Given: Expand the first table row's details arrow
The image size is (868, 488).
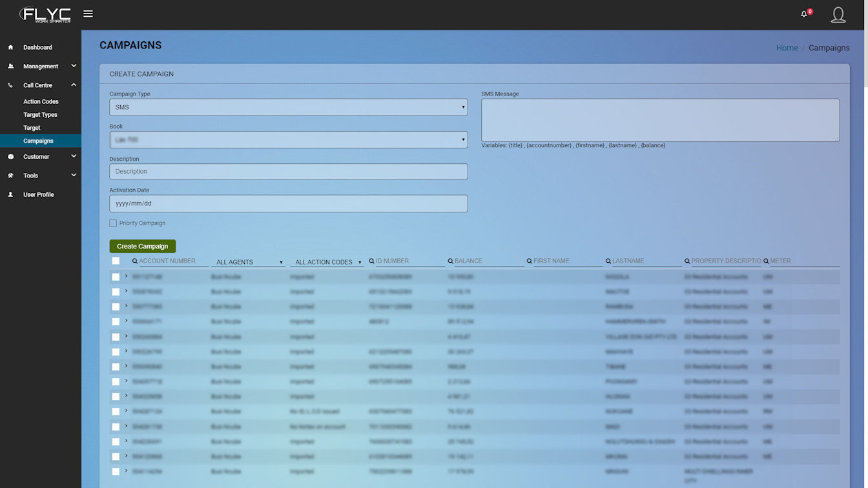Looking at the screenshot, I should pyautogui.click(x=127, y=276).
